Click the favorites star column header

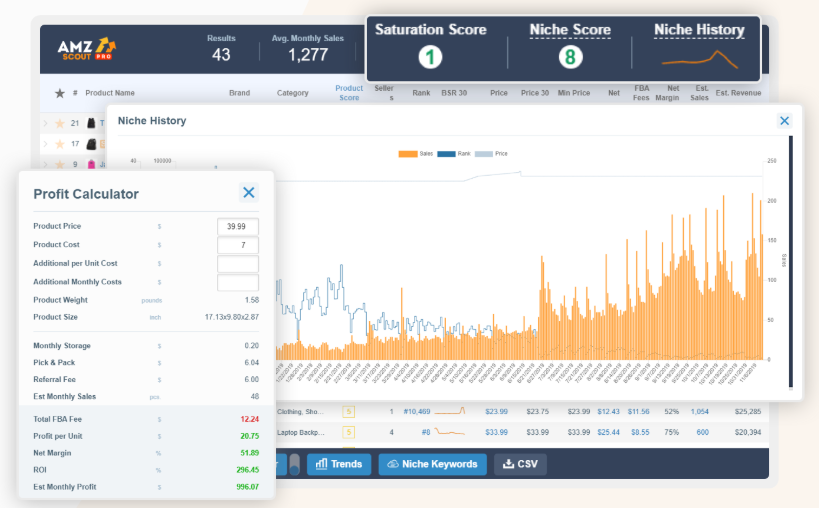60,93
